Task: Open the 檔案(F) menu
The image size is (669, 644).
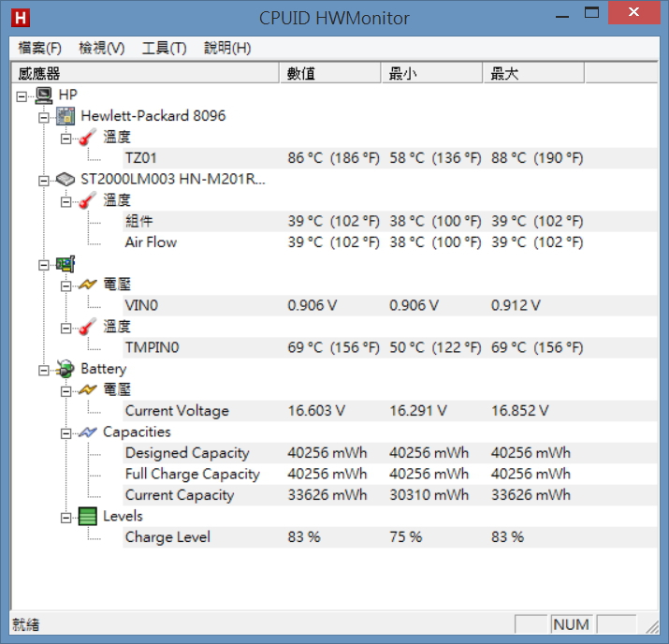Action: 40,49
